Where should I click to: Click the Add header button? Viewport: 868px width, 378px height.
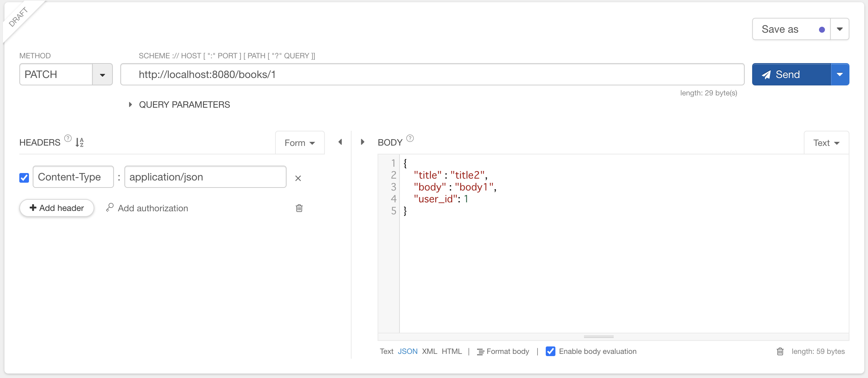[57, 208]
